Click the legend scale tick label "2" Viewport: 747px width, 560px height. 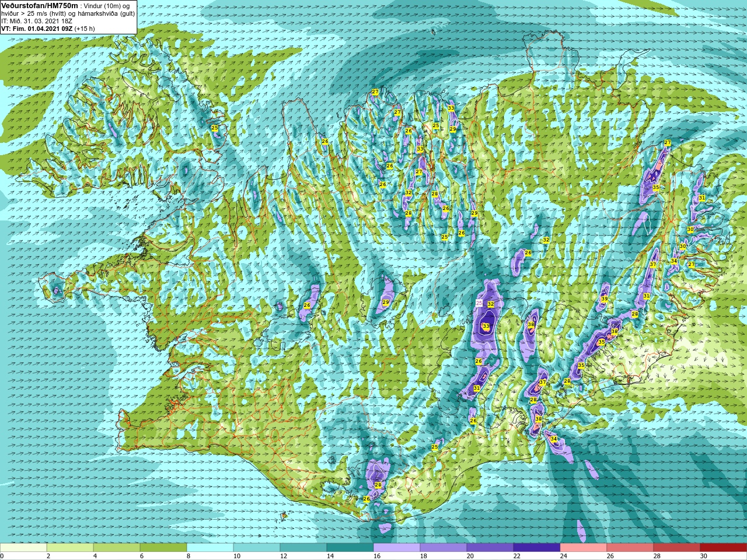coord(48,556)
